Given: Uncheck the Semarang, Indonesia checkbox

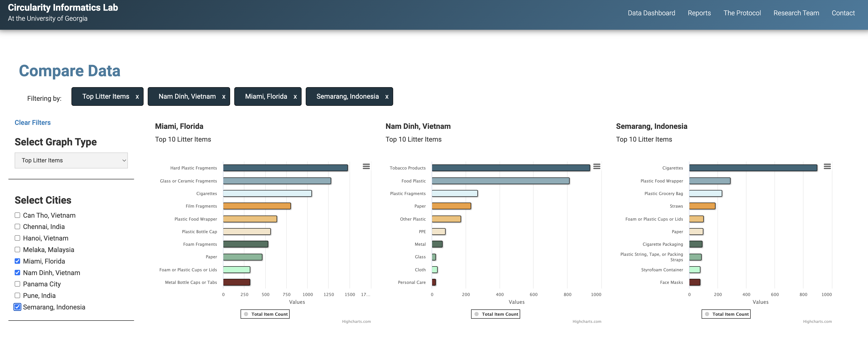Looking at the screenshot, I should click(x=18, y=307).
